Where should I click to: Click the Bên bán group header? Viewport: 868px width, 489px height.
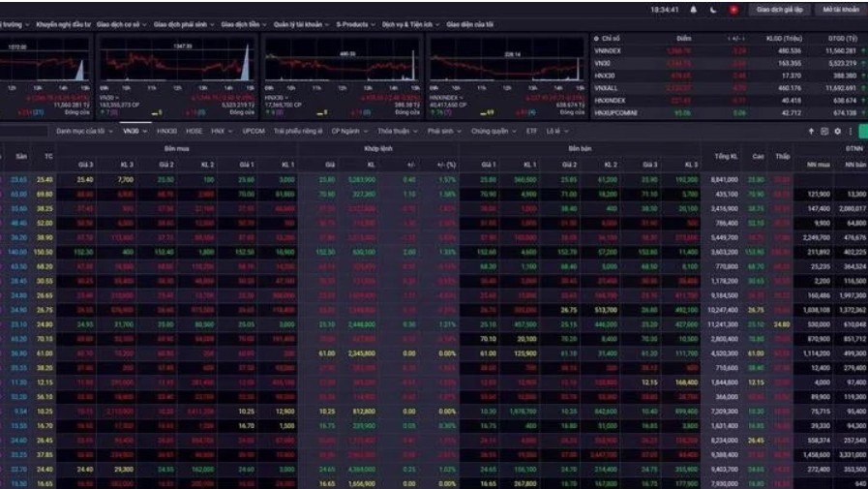click(579, 149)
